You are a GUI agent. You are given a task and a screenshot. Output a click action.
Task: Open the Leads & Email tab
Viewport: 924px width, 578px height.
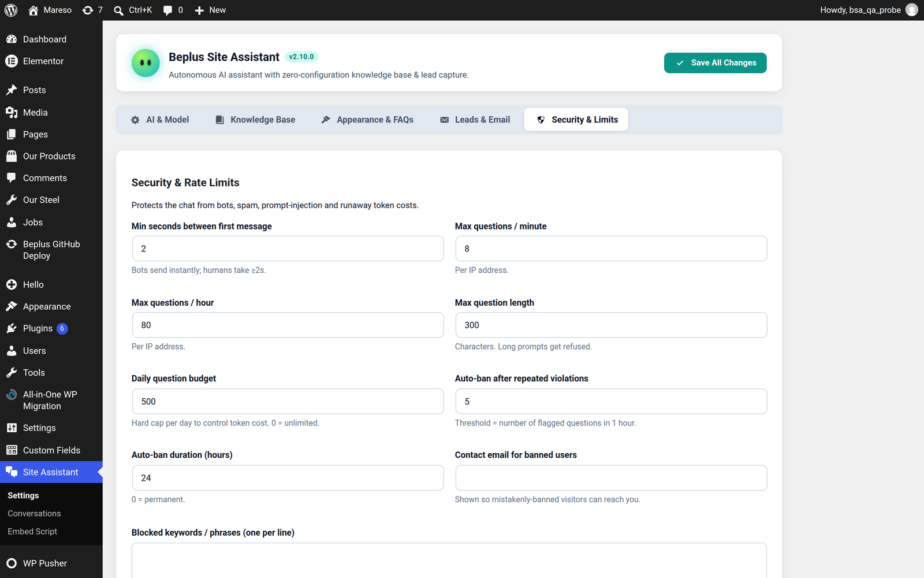[x=475, y=120]
